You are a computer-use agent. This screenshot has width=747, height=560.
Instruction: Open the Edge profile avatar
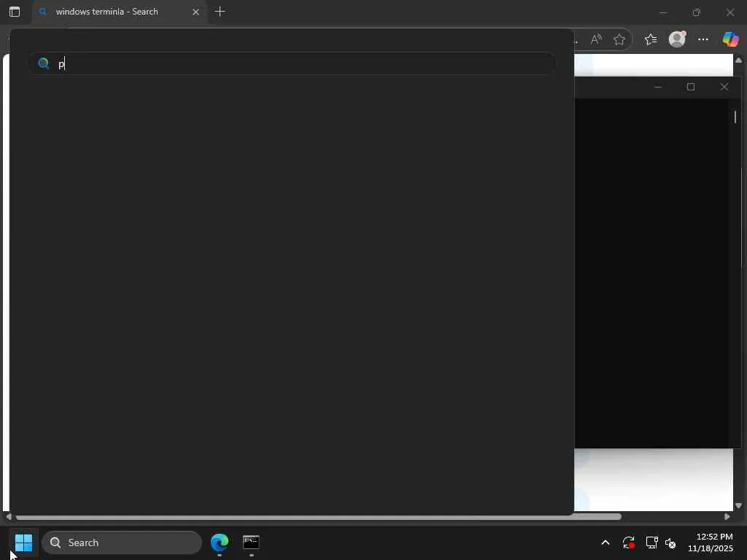point(677,39)
